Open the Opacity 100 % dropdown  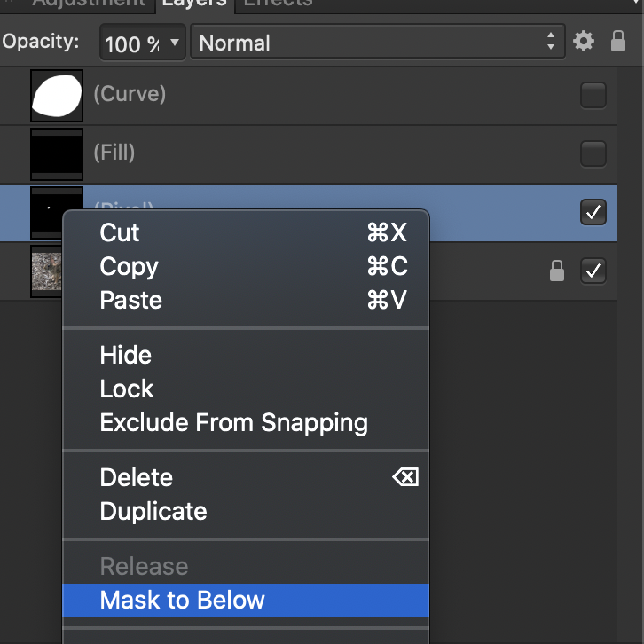click(x=143, y=43)
